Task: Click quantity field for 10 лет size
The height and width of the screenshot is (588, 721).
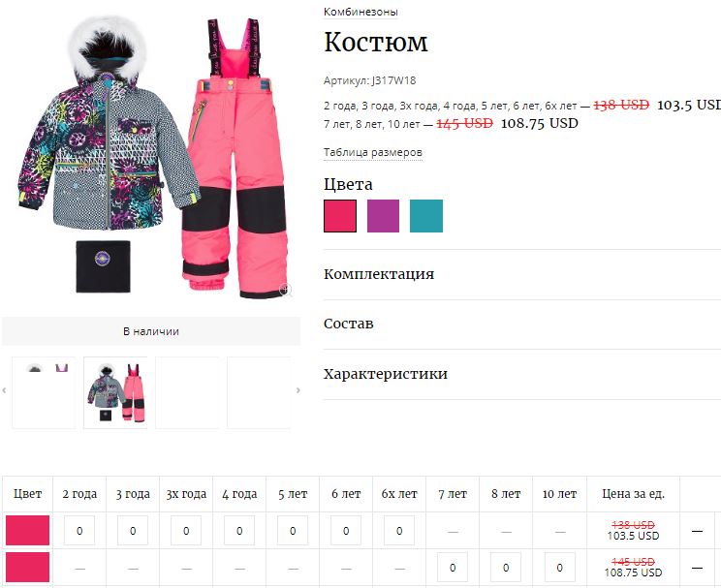Action: (559, 568)
